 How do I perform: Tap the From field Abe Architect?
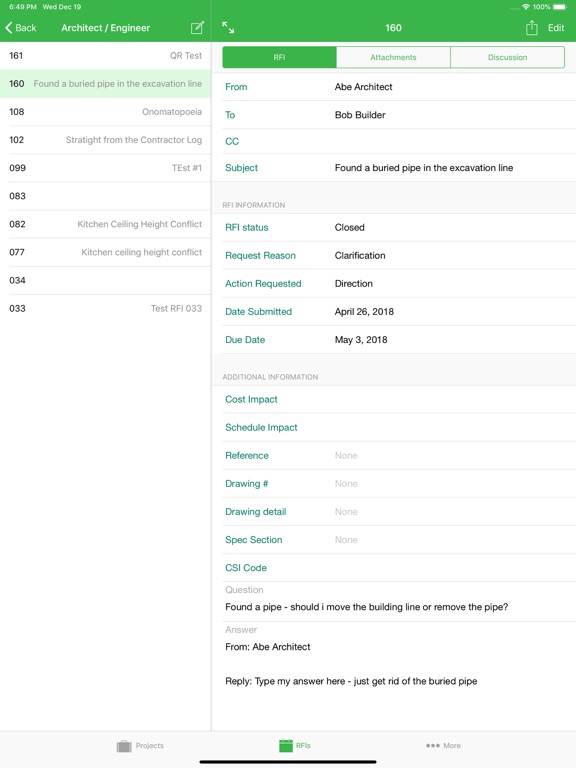[x=394, y=87]
